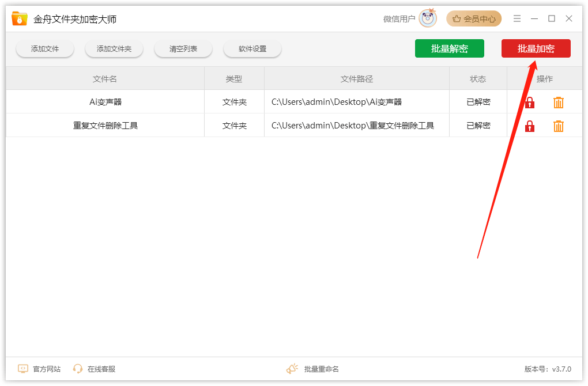Open the 在线客服 support link
The image size is (588, 386).
pos(101,369)
